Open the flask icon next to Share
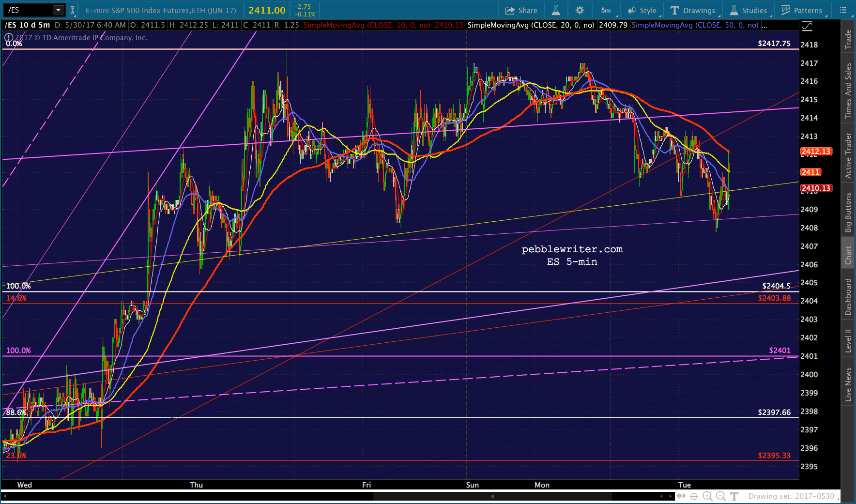Screen dimensions: 856x504 tap(556, 10)
